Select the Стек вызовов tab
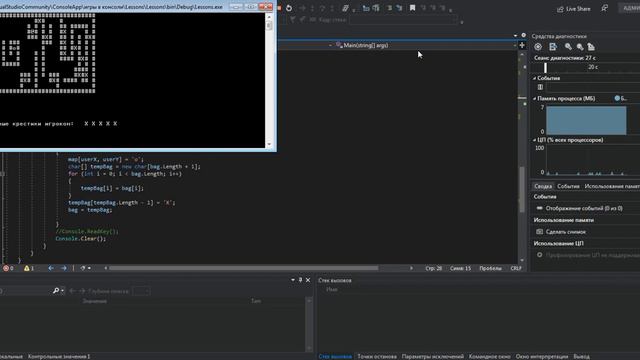This screenshot has width=640, height=360. coord(335,356)
